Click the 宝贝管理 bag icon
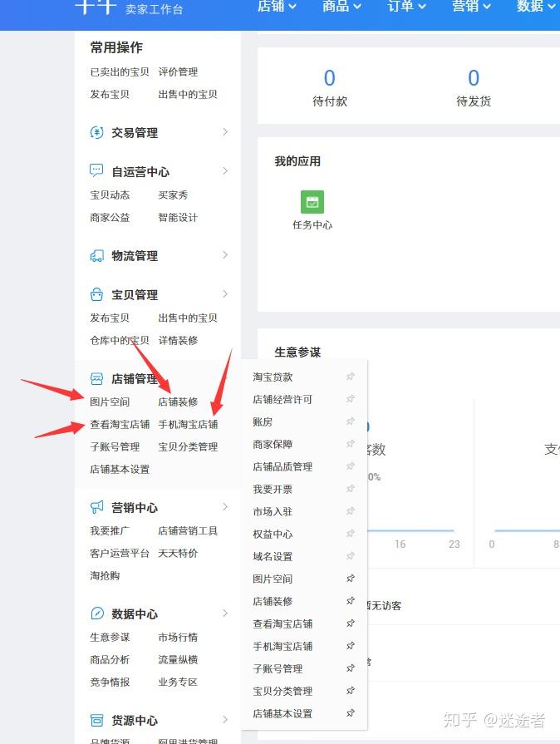560x744 pixels. coord(96,294)
